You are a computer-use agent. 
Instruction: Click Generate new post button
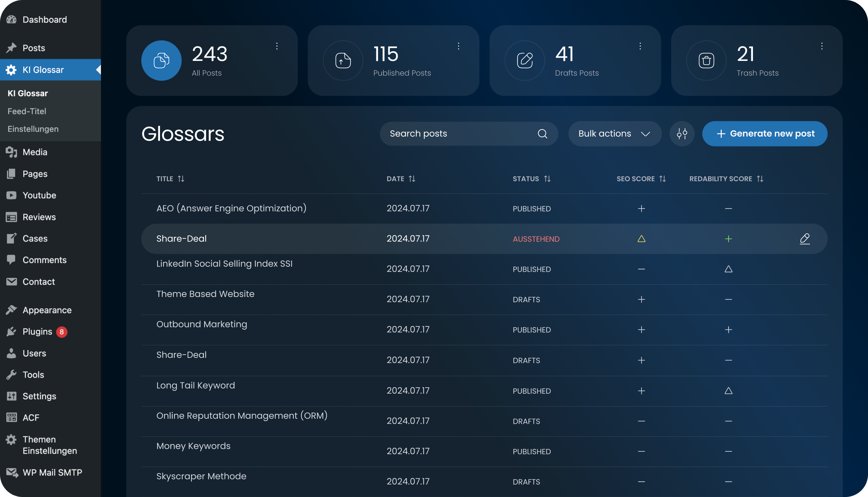point(765,133)
